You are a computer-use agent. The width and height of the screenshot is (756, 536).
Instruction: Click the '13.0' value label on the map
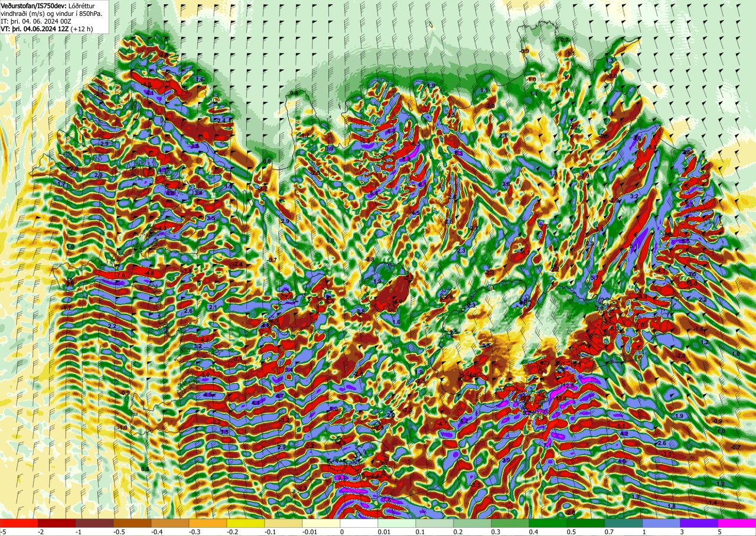561,398
